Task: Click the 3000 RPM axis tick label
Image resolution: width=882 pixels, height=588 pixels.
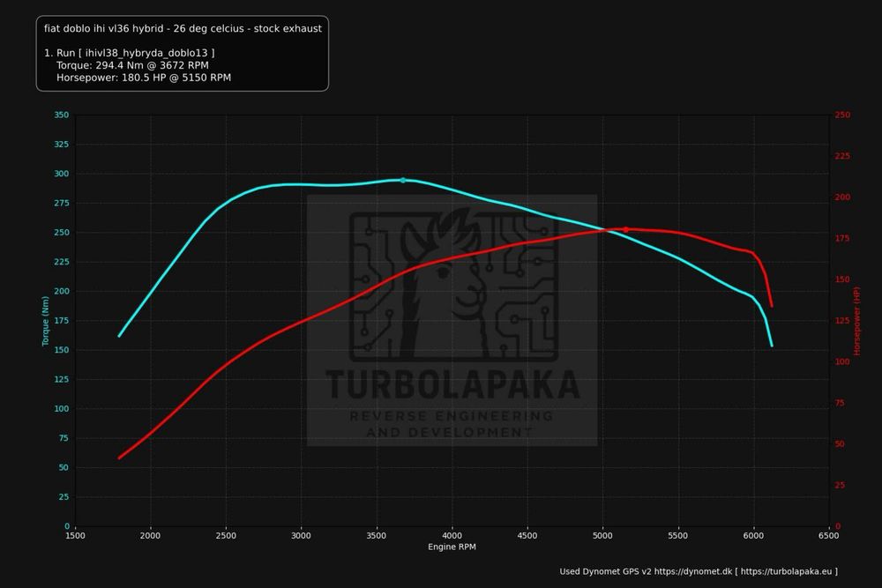Action: click(x=301, y=536)
